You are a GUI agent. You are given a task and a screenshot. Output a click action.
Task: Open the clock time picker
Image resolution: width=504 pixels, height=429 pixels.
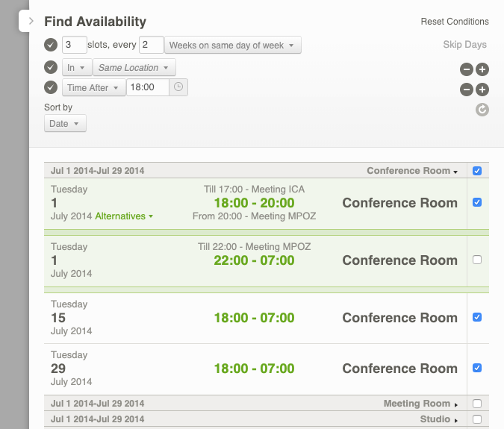178,87
